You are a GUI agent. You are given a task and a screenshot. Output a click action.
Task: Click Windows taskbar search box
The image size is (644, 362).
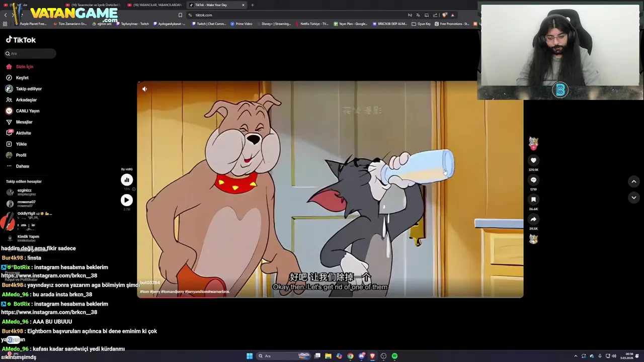point(283,356)
